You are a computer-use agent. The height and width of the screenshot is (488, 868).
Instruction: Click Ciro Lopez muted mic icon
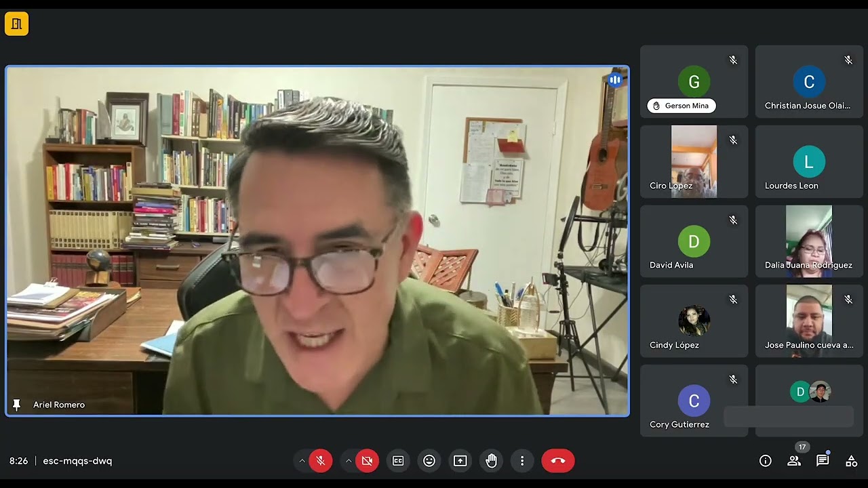(733, 140)
